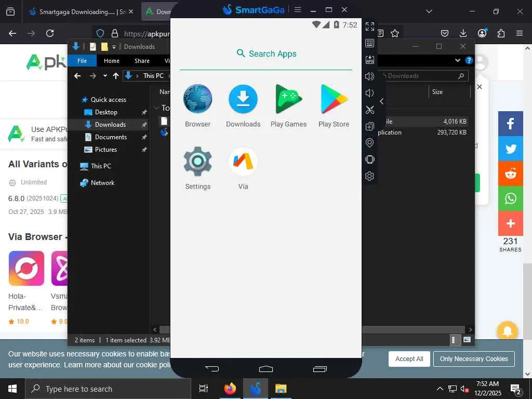The height and width of the screenshot is (399, 532).
Task: Switch Explorer to details view icon
Action: 454,340
